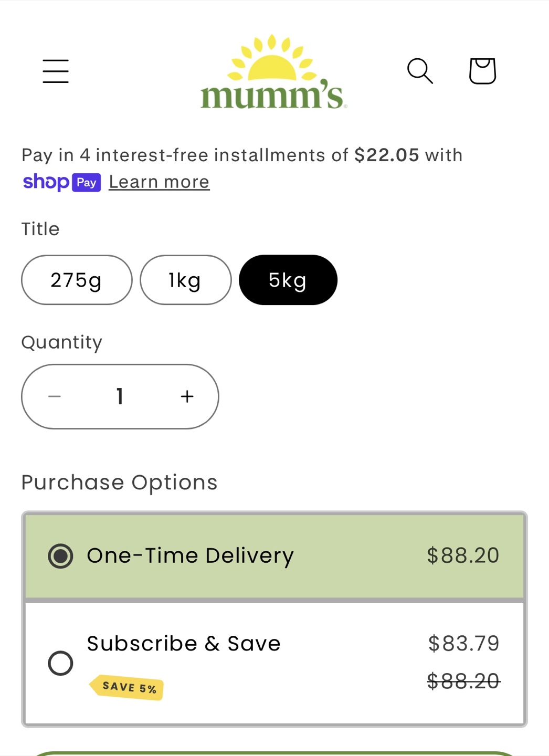The width and height of the screenshot is (549, 756).
Task: Click the green button at page bottom
Action: coord(274,753)
